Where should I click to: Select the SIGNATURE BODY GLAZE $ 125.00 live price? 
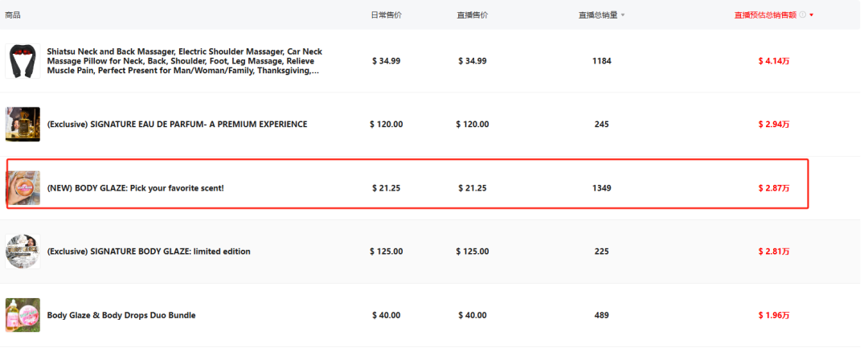pyautogui.click(x=473, y=252)
